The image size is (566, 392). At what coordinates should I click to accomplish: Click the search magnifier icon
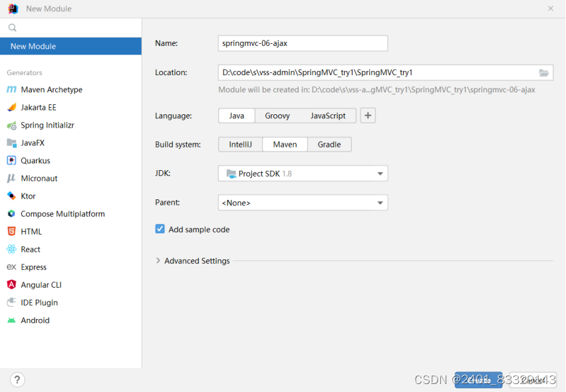(12, 27)
